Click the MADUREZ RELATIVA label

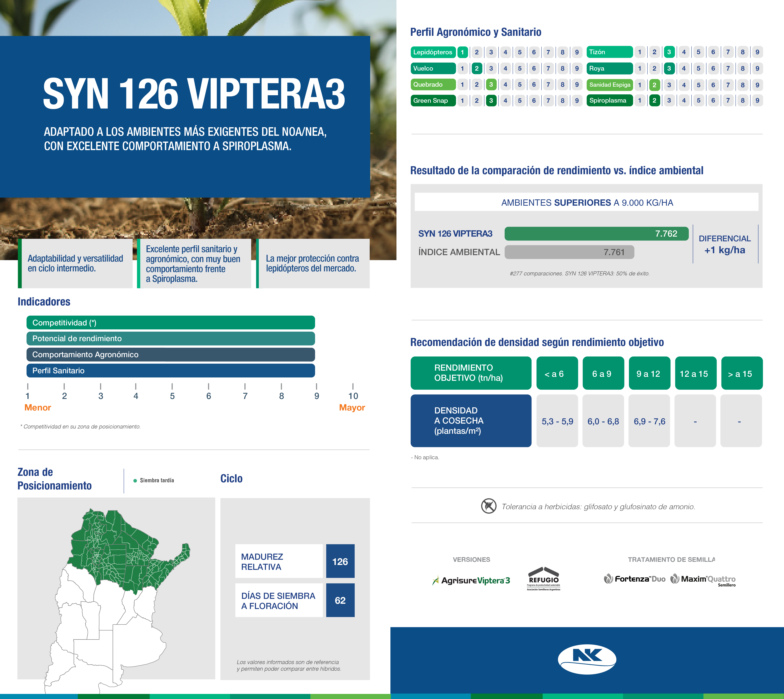point(279,561)
